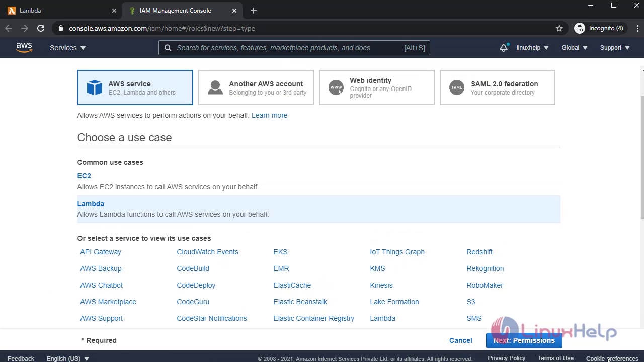Select AWS Chatbot service
Image resolution: width=644 pixels, height=362 pixels.
click(101, 285)
